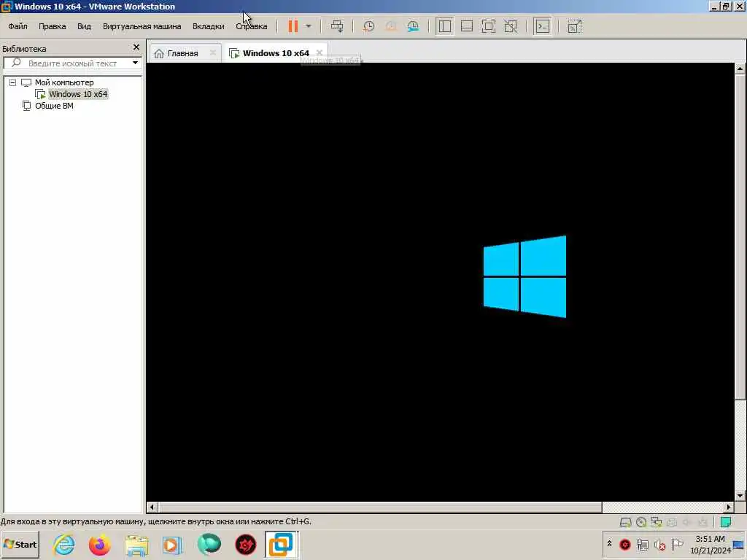Select Мой компьютер in the library

pos(64,82)
